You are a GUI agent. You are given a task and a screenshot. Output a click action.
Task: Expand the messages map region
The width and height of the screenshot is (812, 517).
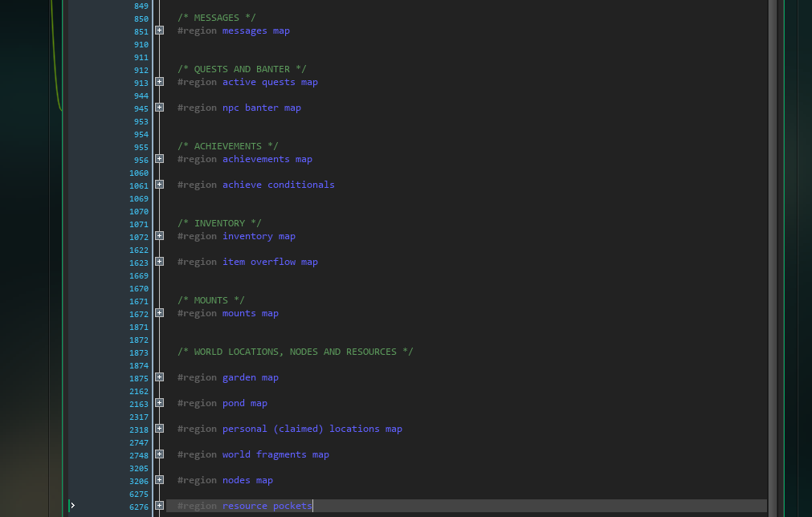pyautogui.click(x=159, y=30)
